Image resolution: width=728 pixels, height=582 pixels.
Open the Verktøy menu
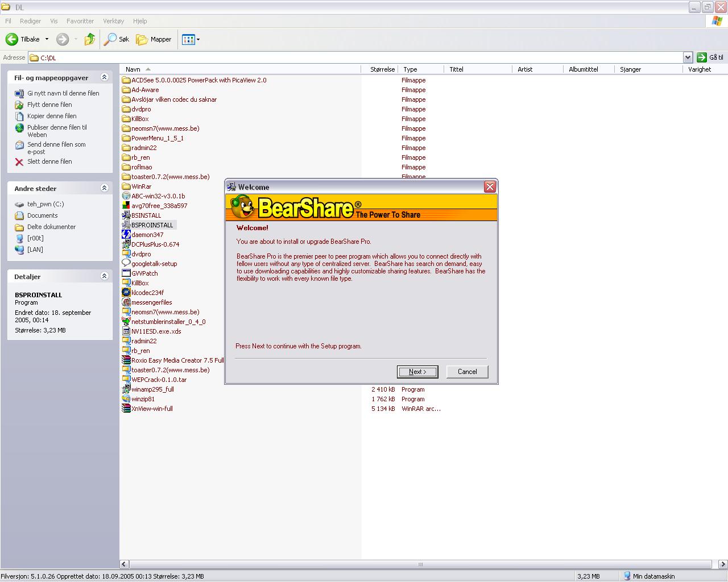(x=113, y=21)
